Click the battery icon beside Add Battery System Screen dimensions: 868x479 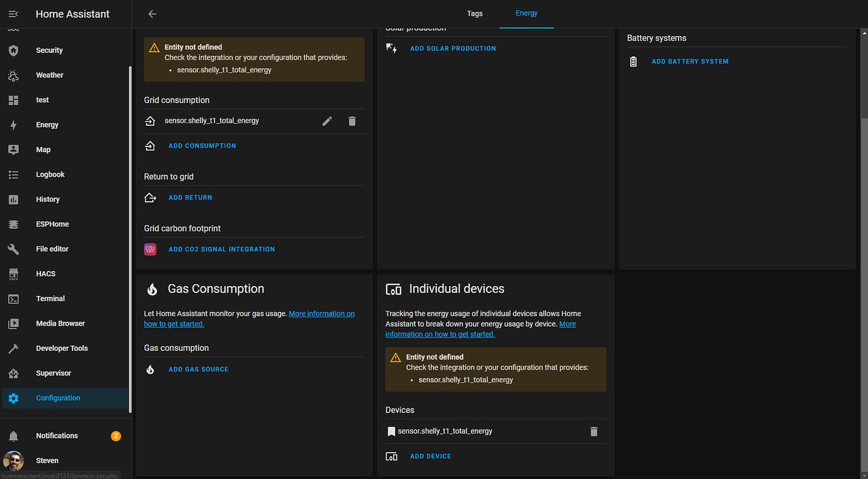point(633,61)
